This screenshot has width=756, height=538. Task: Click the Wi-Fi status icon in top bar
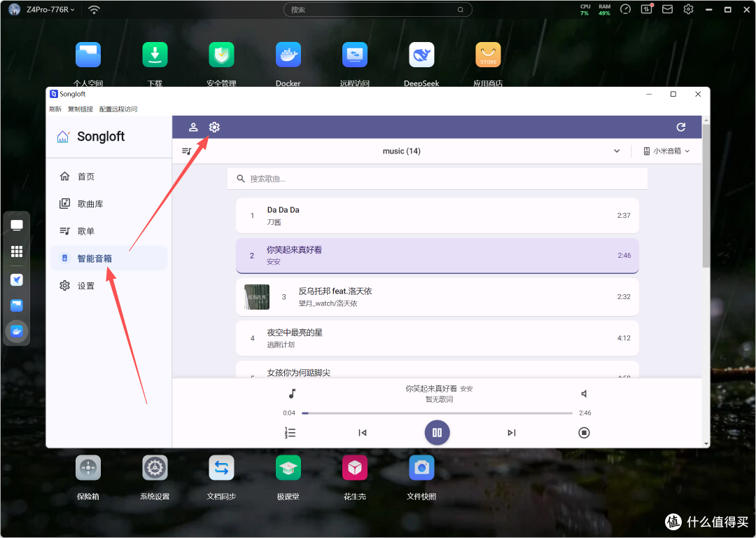[x=94, y=10]
